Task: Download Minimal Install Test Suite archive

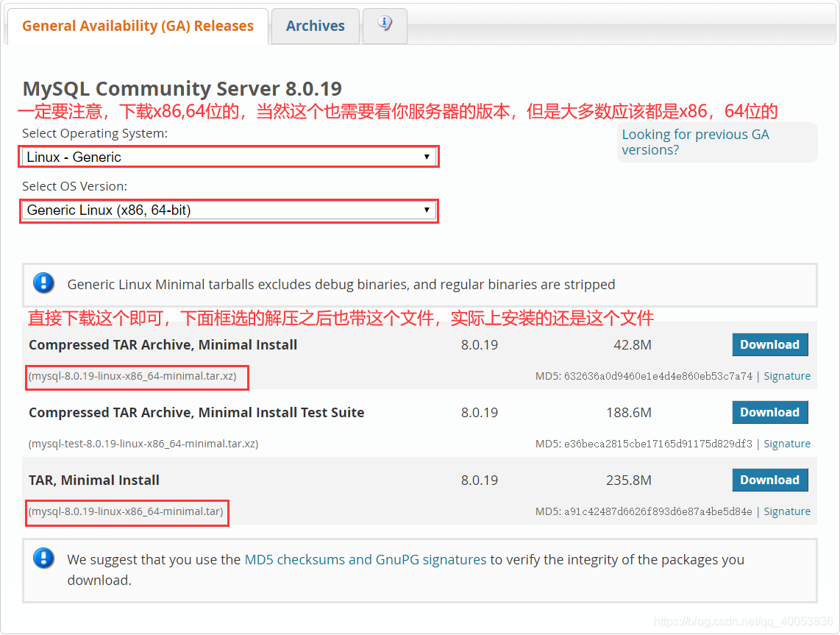Action: pos(770,412)
